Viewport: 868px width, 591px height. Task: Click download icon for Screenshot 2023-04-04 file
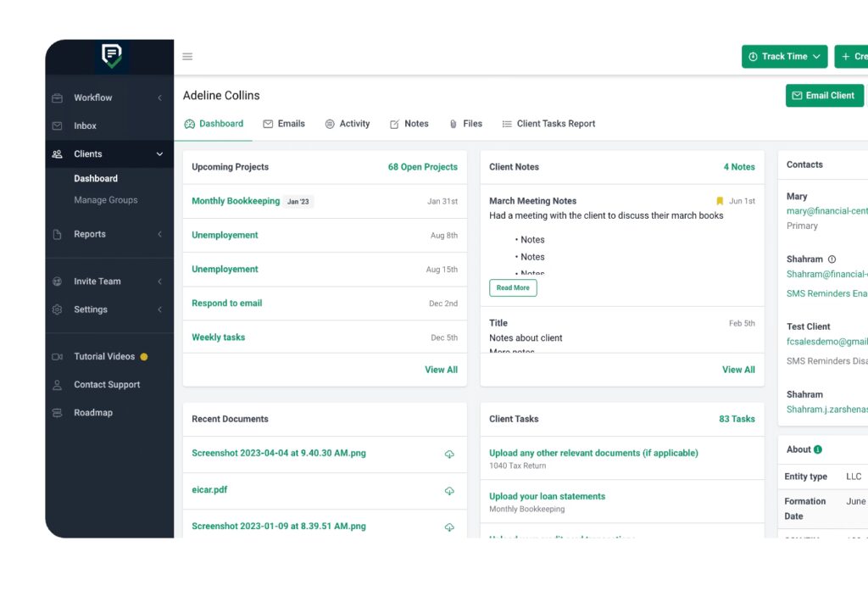449,454
